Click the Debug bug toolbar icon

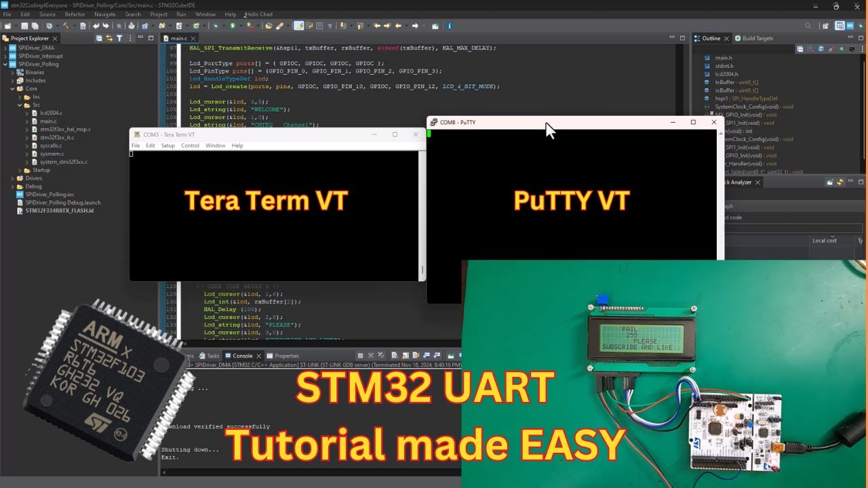pos(215,26)
